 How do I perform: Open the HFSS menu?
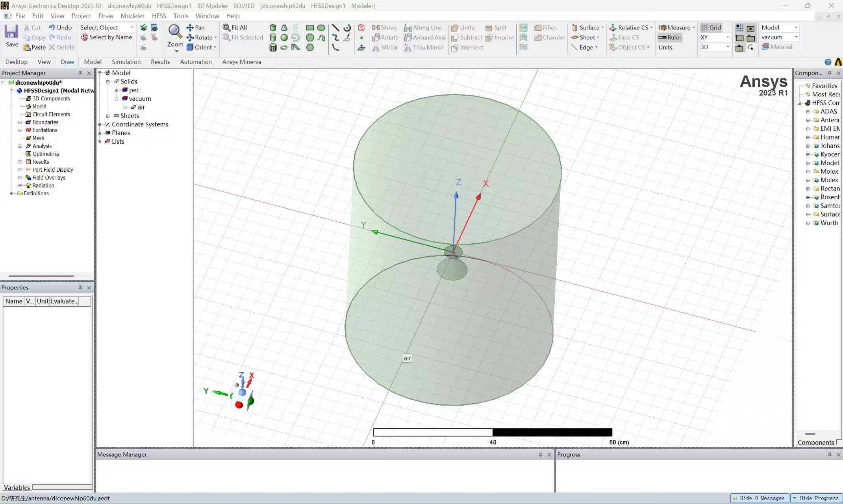coord(159,16)
